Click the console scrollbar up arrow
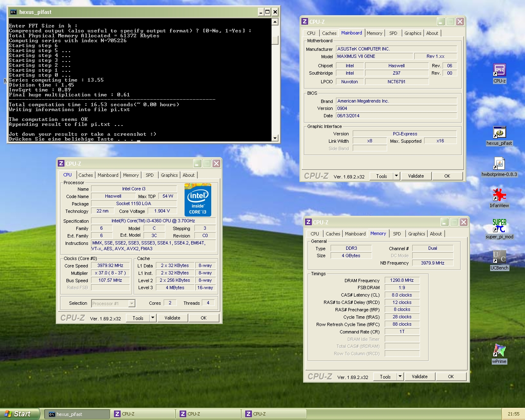This screenshot has height=420, width=525. coord(275,22)
